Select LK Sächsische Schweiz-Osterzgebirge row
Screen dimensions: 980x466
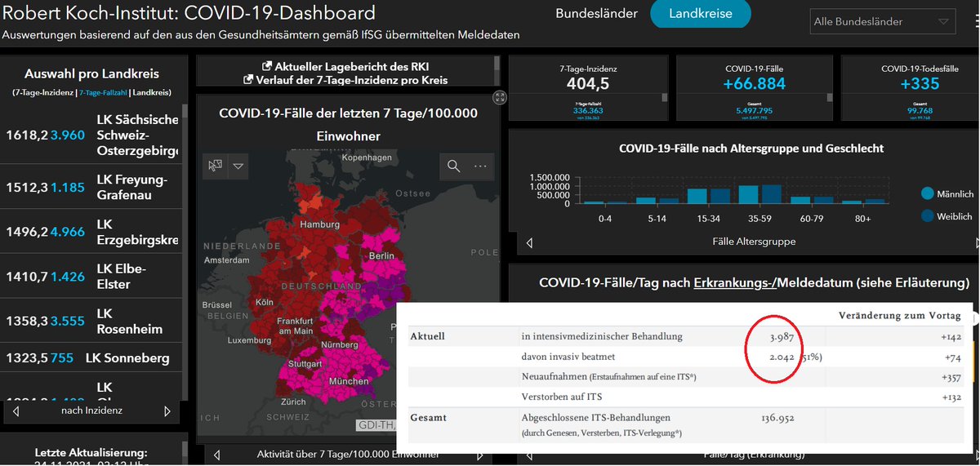pyautogui.click(x=90, y=135)
